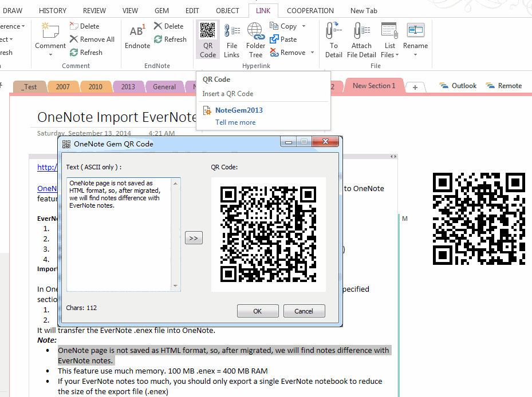Refresh endnotes in EndNote group
Screen dimensions: 532x397
170,39
